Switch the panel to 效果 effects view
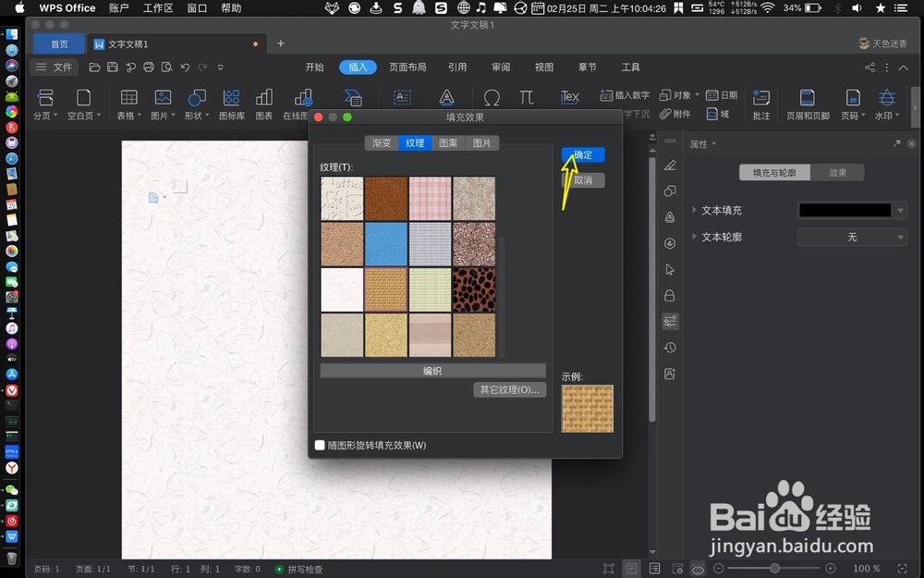 point(838,172)
